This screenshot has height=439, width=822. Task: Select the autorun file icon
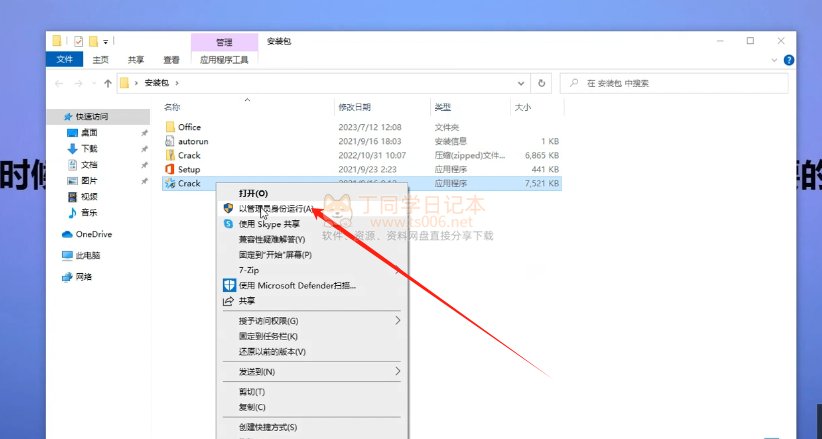(x=169, y=141)
